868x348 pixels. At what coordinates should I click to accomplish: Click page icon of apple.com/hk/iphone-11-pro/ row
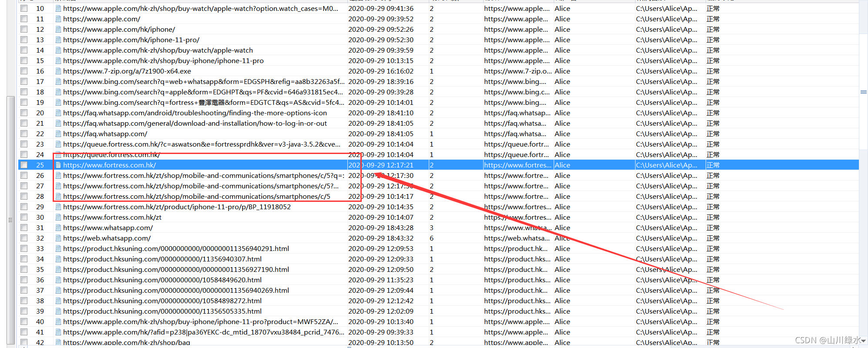coord(58,40)
